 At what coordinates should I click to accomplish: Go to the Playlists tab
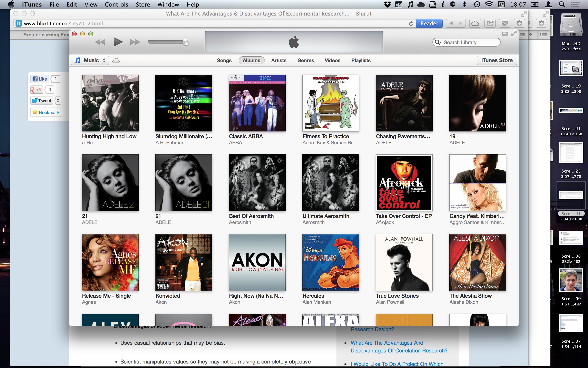pos(361,60)
